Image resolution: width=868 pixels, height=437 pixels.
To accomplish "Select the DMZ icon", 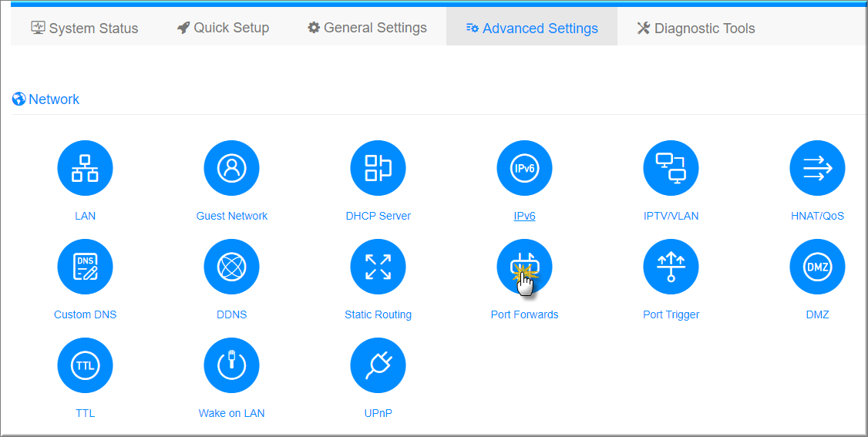I will point(817,267).
